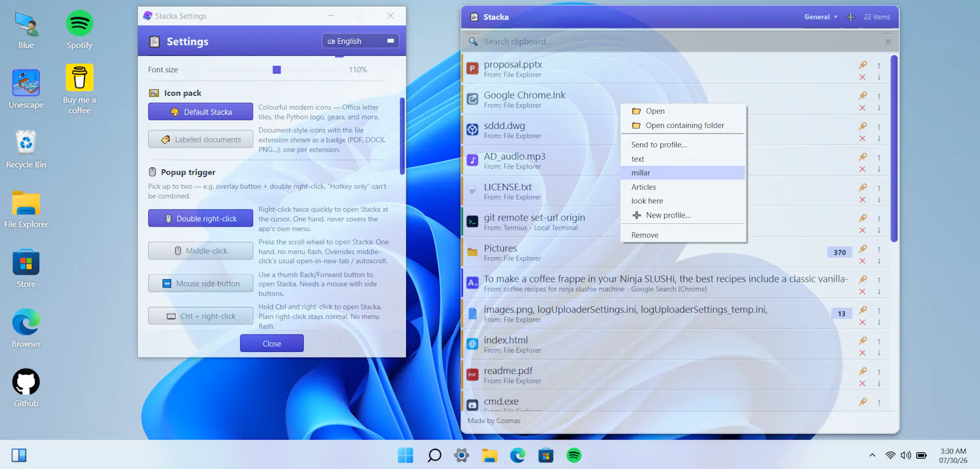Enable the Ctrl + right-click trigger

200,316
